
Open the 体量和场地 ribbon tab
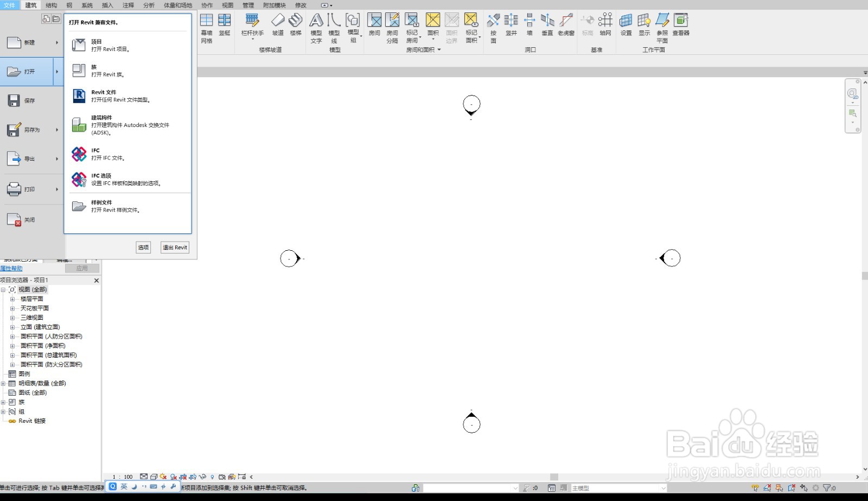[178, 5]
